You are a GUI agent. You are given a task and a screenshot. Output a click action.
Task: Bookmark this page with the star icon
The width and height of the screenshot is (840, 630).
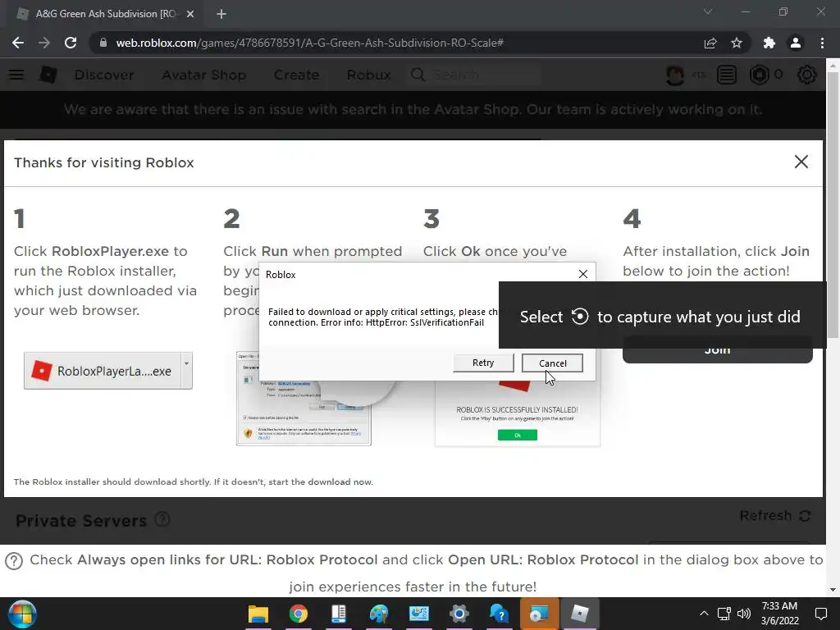737,43
